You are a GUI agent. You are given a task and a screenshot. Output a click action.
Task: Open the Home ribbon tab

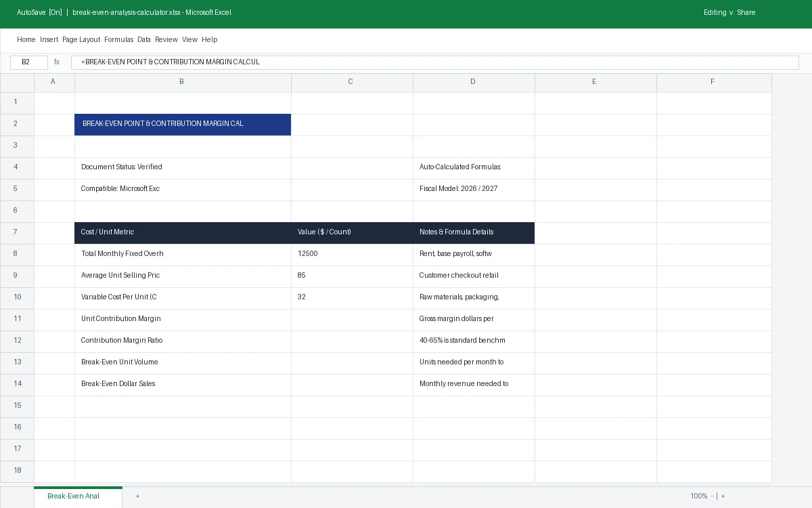click(26, 39)
